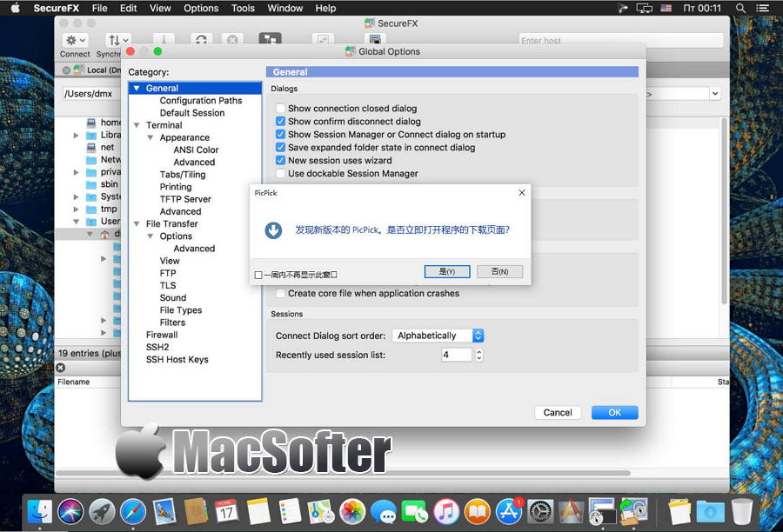
Task: Click the Connect gear icon in SecureFX toolbar
Action: click(x=76, y=40)
